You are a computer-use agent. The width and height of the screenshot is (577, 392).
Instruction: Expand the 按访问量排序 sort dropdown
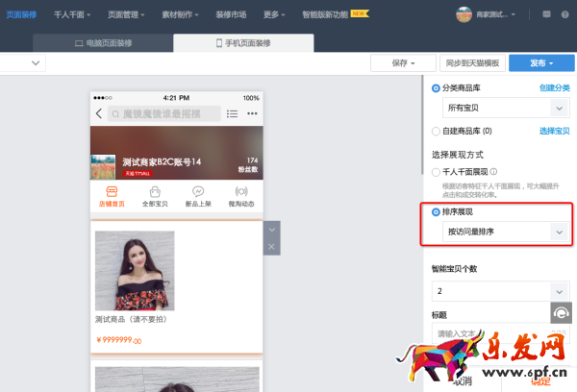[x=506, y=232]
